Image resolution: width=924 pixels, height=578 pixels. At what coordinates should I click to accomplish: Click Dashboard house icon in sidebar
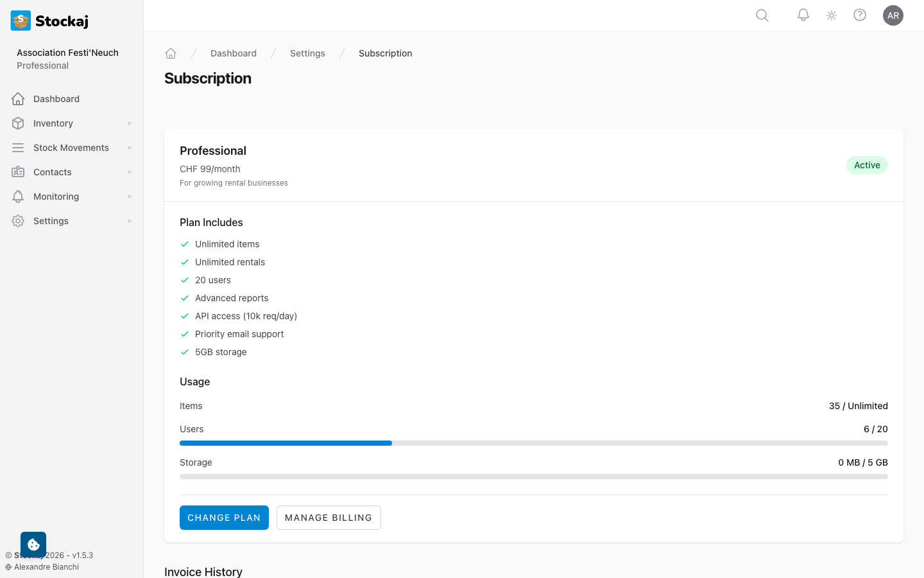(18, 99)
